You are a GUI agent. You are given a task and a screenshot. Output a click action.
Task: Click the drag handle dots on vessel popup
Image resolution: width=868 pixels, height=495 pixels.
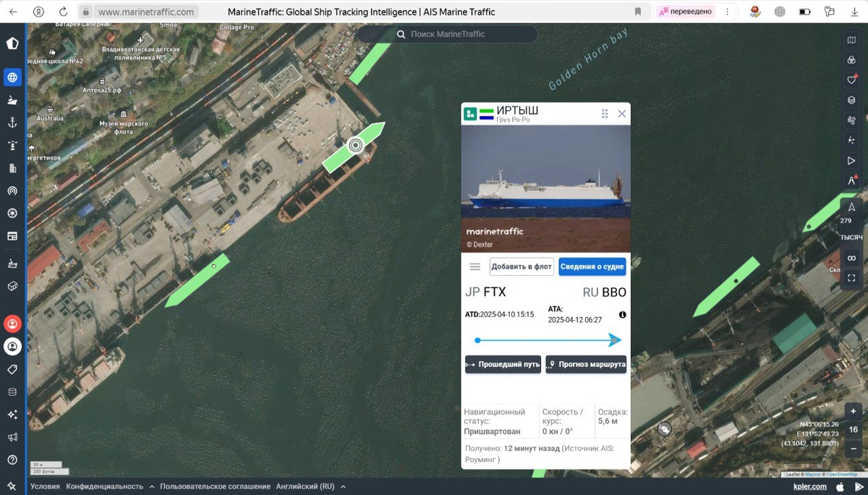tap(605, 114)
